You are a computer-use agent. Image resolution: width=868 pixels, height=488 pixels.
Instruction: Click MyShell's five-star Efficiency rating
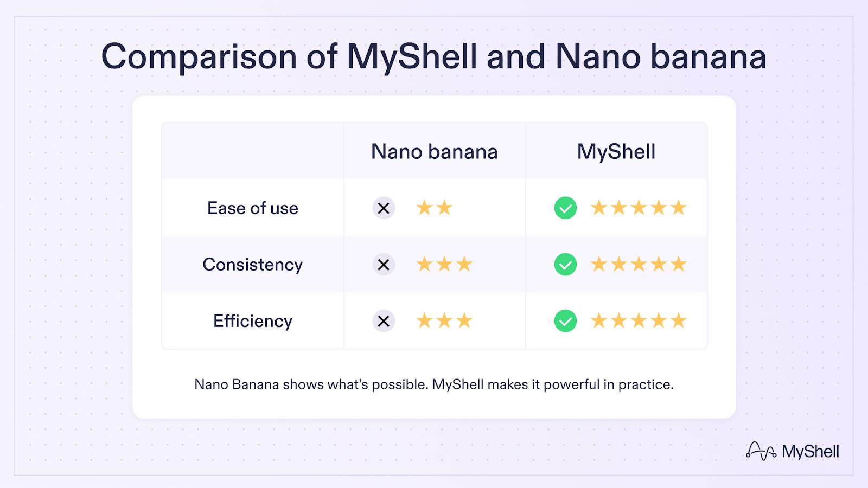tap(639, 321)
